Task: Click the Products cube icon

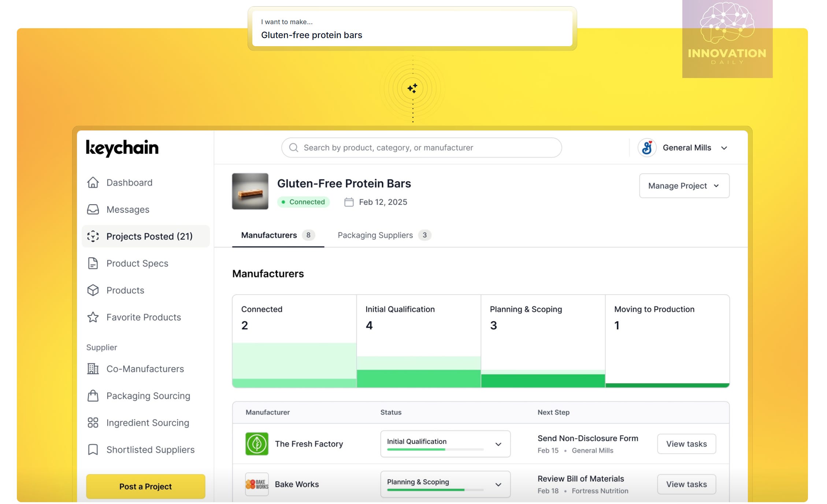Action: [93, 290]
